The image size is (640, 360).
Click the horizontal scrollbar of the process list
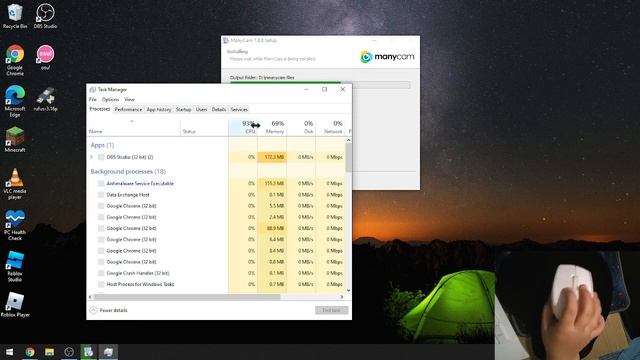pos(187,297)
